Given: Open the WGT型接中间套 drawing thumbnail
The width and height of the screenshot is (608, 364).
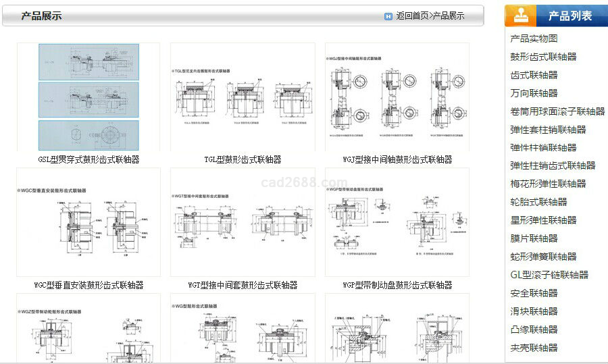Looking at the screenshot, I should click(243, 222).
